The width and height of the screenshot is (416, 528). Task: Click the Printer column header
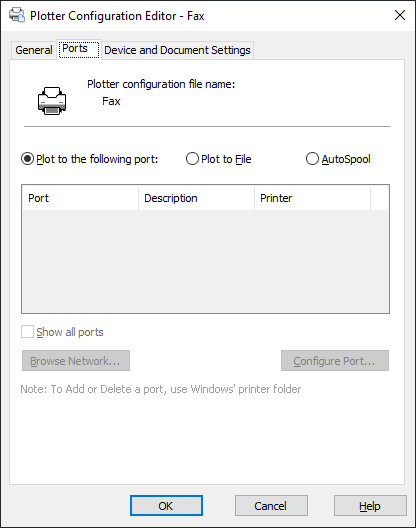click(312, 198)
